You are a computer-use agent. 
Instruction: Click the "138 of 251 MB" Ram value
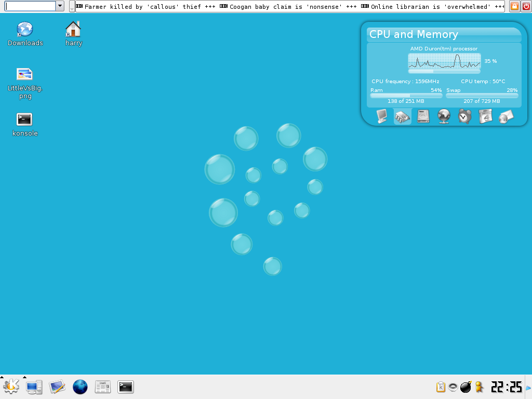(406, 101)
